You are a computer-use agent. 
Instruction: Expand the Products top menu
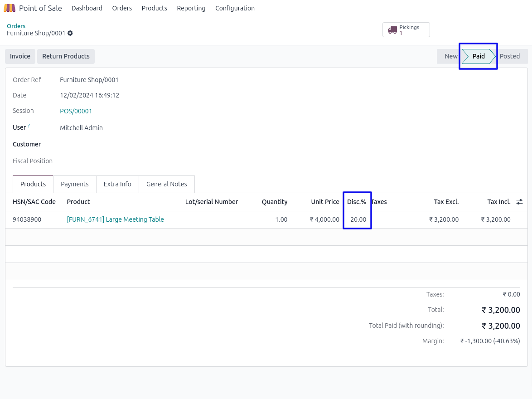pyautogui.click(x=154, y=8)
